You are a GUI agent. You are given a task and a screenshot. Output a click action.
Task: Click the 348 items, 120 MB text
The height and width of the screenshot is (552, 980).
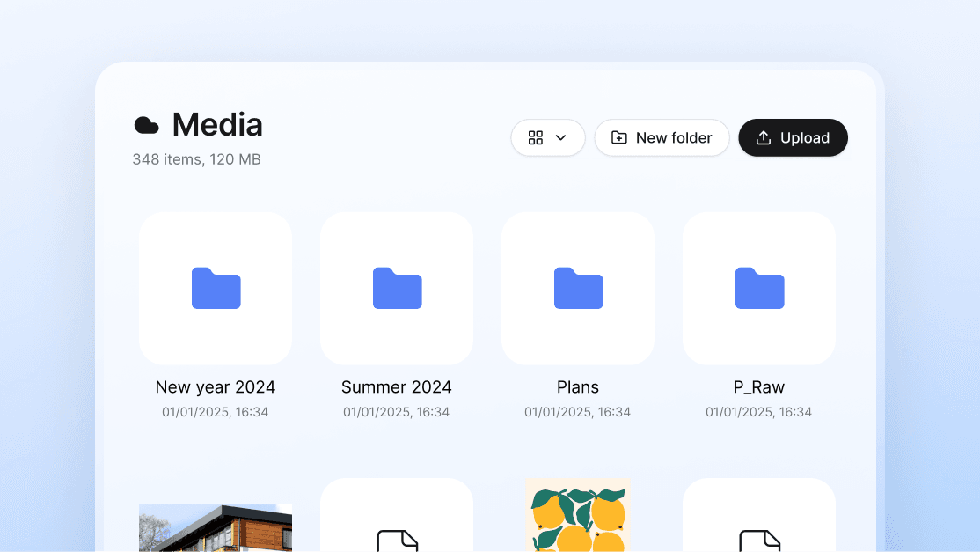point(196,159)
